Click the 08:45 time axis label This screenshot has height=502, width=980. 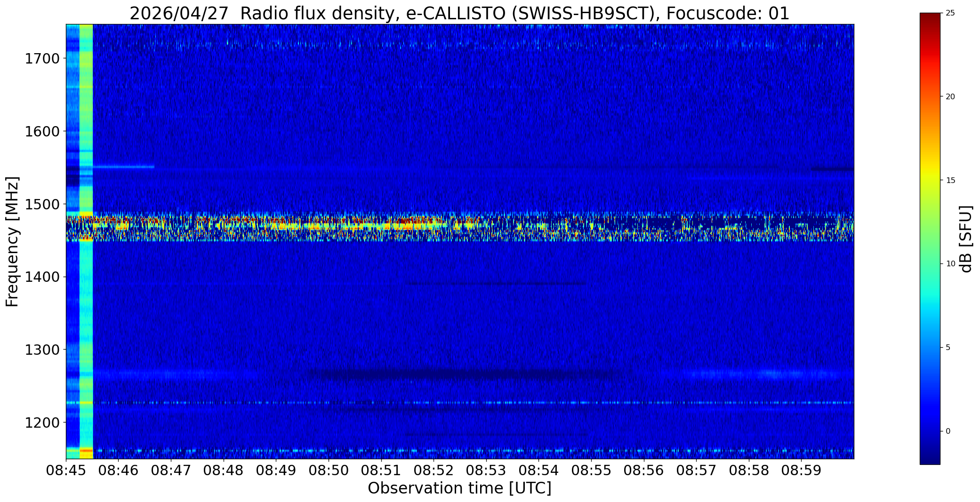point(66,470)
